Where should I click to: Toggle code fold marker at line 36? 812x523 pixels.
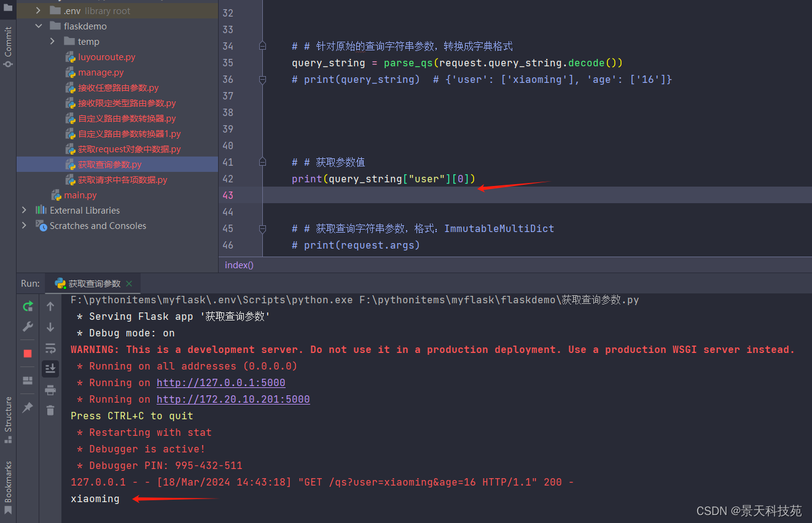click(x=262, y=79)
